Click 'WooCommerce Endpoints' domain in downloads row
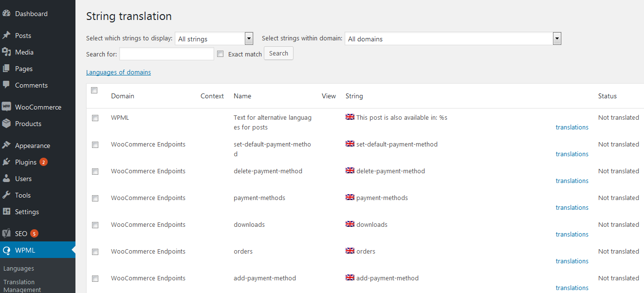644x293 pixels. pyautogui.click(x=148, y=224)
